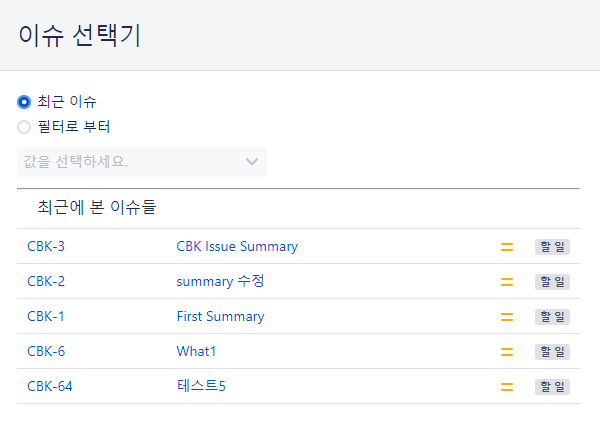This screenshot has height=422, width=600.
Task: Click the priority icon for CBK-64
Action: click(x=507, y=387)
